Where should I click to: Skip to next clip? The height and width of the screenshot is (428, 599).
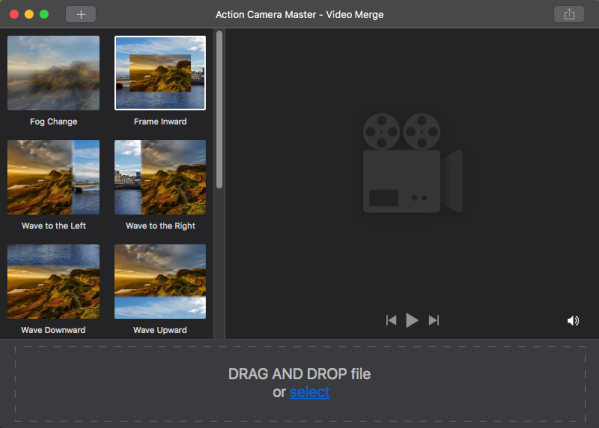click(x=434, y=320)
